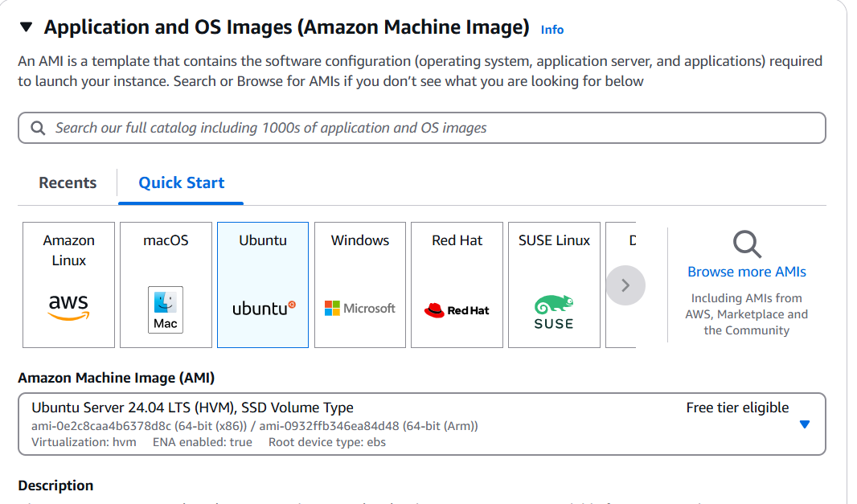Select the Red Hat logo tile
This screenshot has width=857, height=504.
click(457, 309)
